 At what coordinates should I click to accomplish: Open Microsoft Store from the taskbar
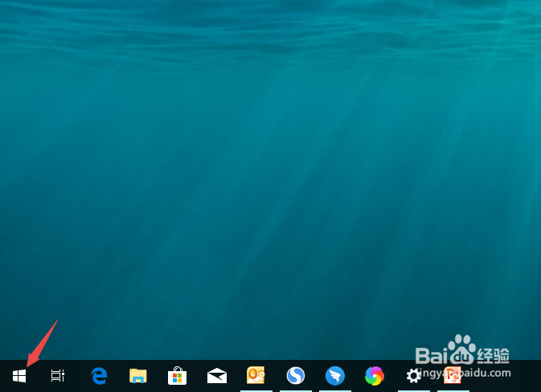coord(177,376)
